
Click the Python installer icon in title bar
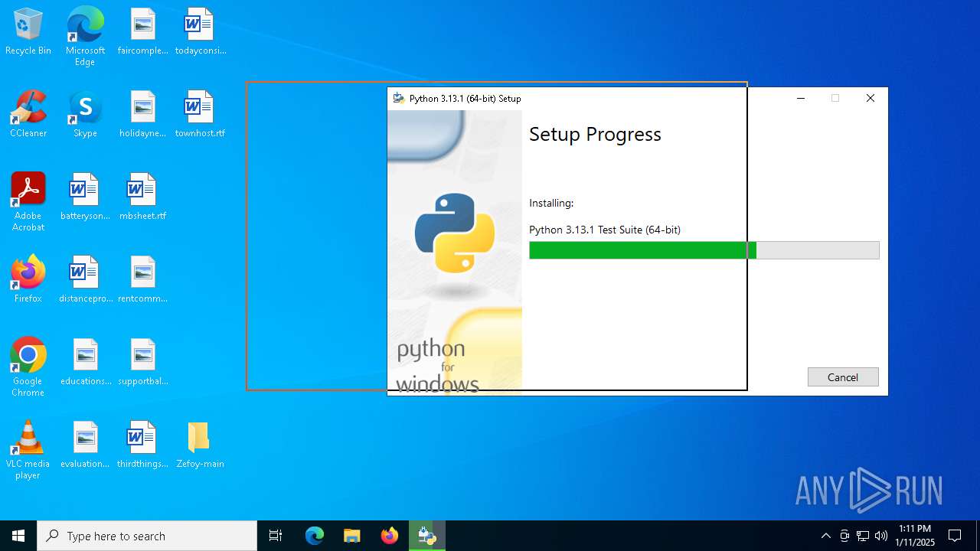[x=398, y=98]
